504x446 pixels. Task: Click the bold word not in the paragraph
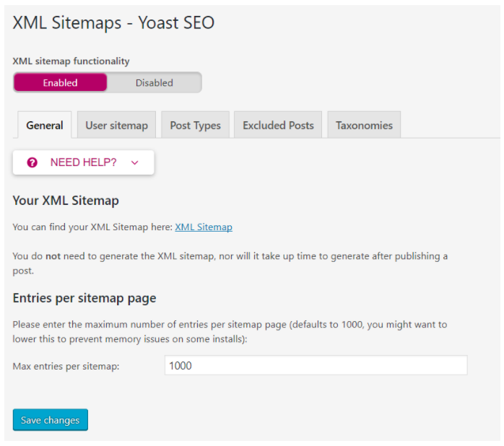(53, 256)
